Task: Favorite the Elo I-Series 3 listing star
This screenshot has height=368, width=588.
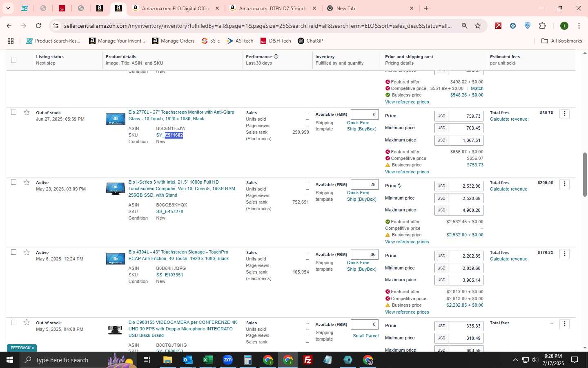Action: [x=27, y=182]
